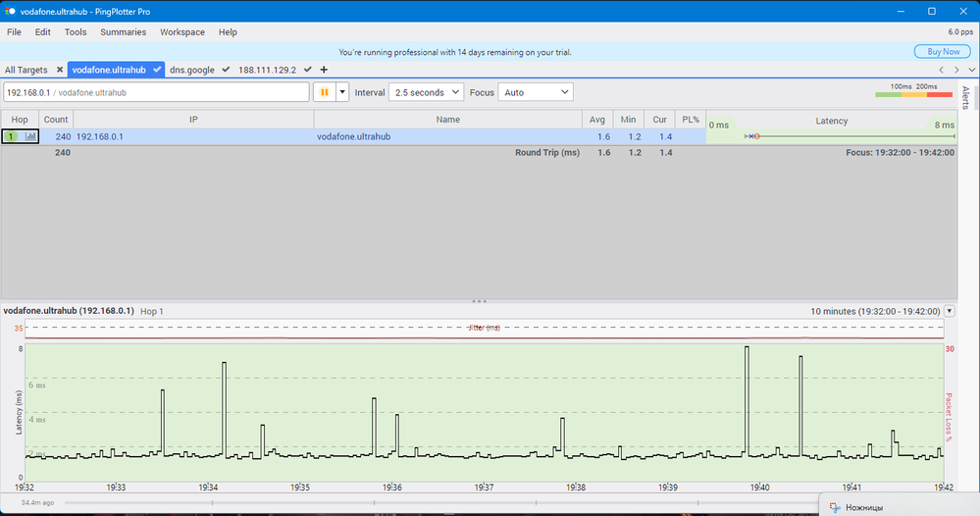Close the All Targets tab
The image size is (980, 516).
60,70
